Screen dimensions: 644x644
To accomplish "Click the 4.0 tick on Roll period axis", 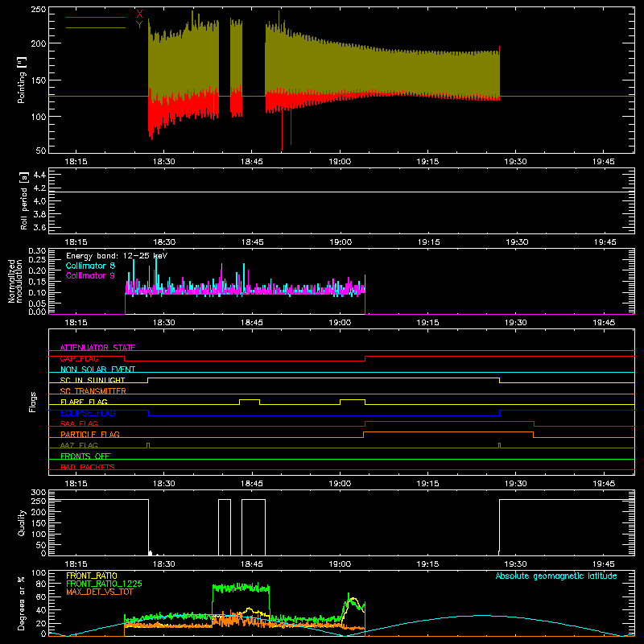I will coord(39,201).
